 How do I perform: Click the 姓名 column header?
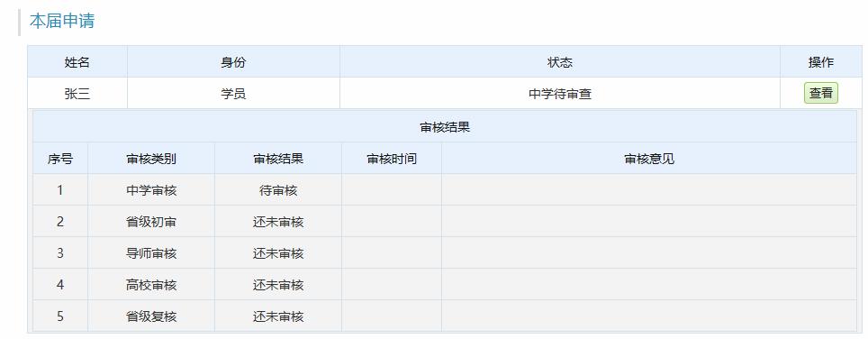77,62
